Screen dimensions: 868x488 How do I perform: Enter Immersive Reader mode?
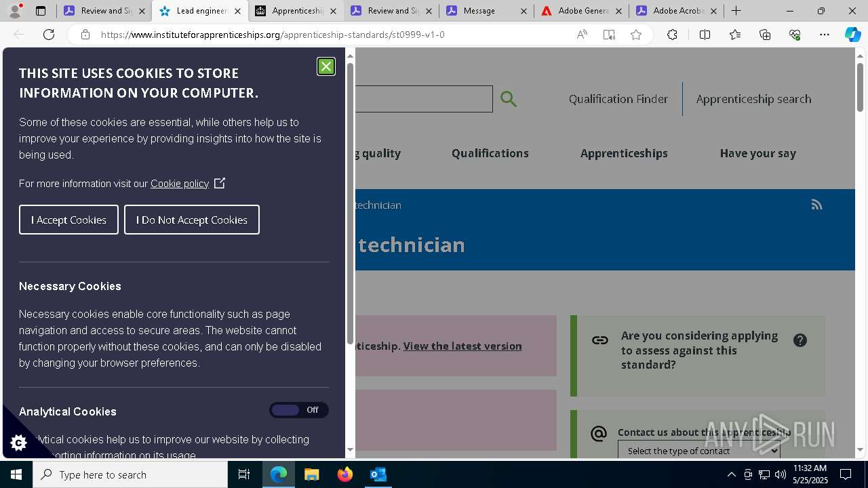[609, 35]
